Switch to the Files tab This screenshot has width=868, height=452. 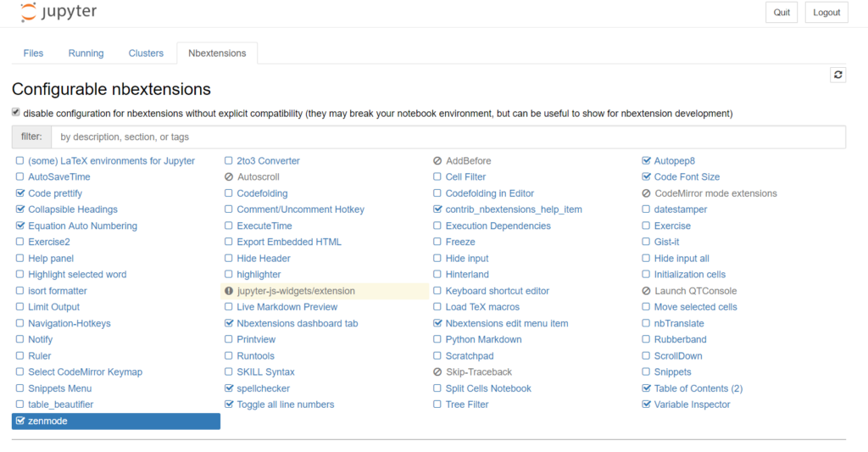click(33, 53)
